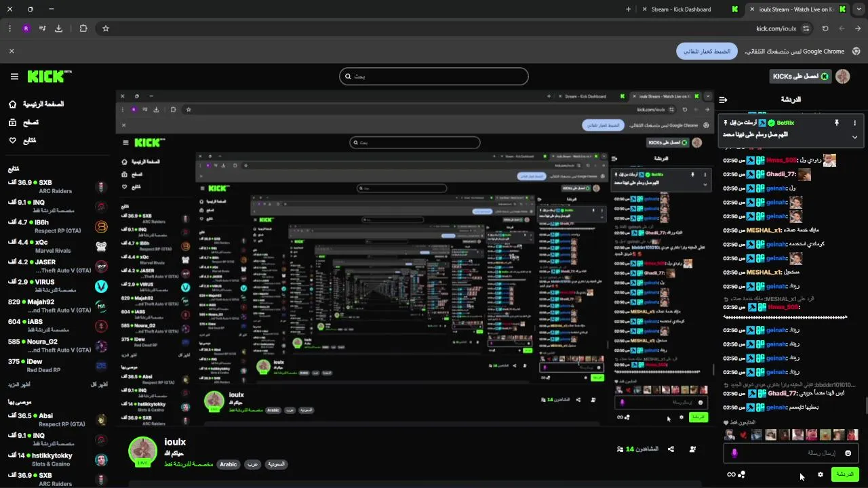This screenshot has height=488, width=868.
Task: Open BotRix username in pinned message
Action: [x=785, y=123]
